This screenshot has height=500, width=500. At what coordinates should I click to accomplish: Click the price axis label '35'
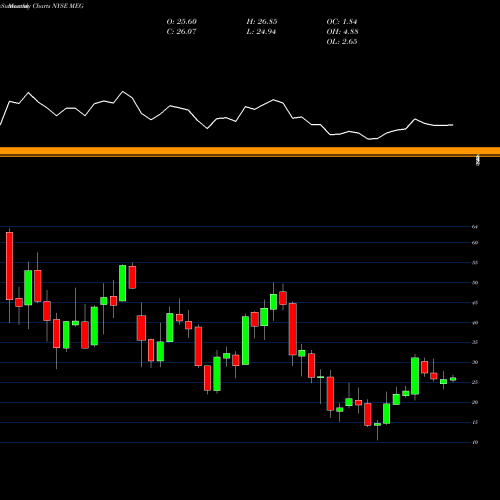pyautogui.click(x=475, y=343)
